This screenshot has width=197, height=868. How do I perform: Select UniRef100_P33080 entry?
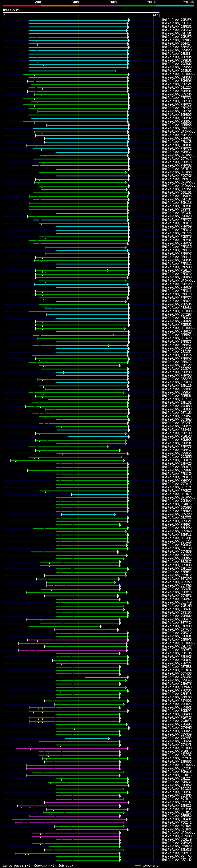pos(177,348)
